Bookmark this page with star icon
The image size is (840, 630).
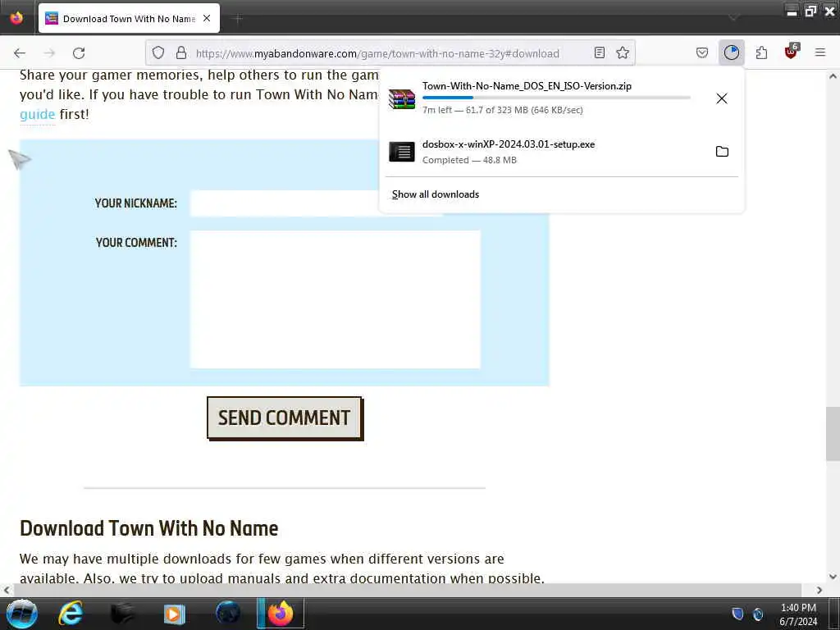[x=623, y=52]
